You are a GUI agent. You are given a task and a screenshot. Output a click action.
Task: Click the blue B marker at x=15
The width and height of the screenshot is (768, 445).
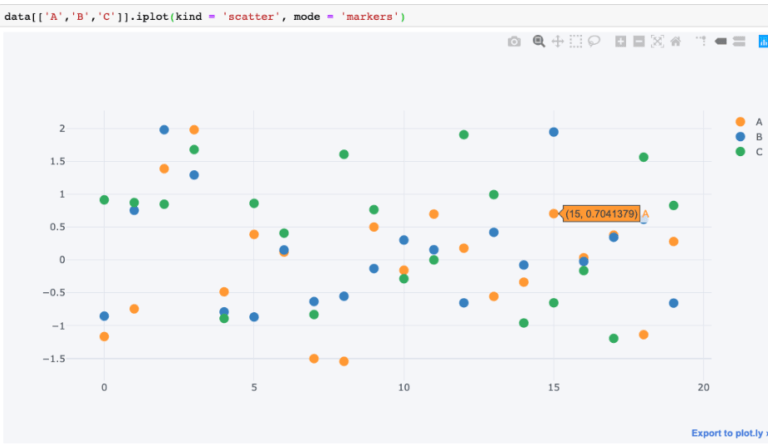(x=554, y=132)
